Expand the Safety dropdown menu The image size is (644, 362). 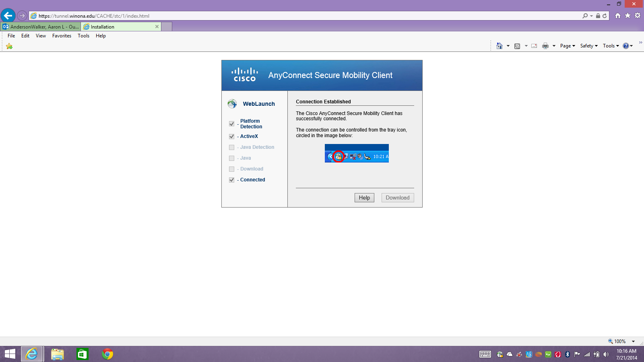click(589, 46)
